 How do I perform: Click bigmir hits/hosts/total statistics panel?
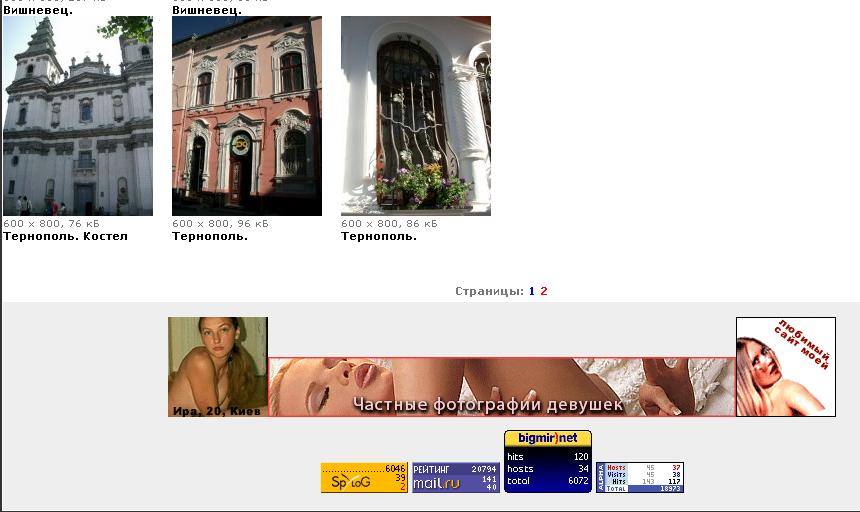(547, 469)
